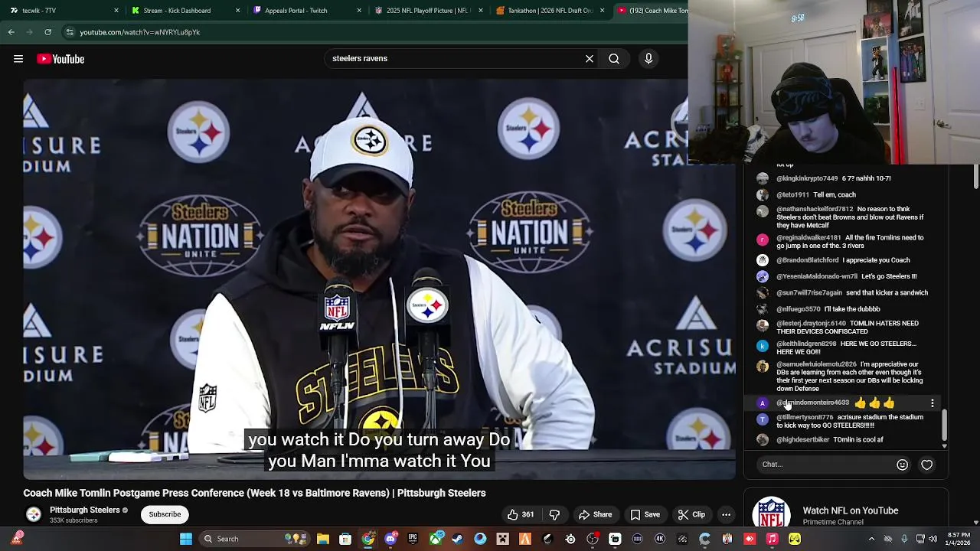Subscribe to Pittsburgh Steelers channel
Viewport: 980px width, 551px height.
click(x=165, y=514)
